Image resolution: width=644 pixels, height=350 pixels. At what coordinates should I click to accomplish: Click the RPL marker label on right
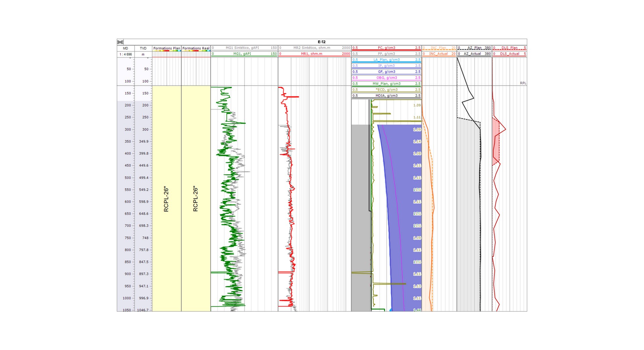pos(523,83)
